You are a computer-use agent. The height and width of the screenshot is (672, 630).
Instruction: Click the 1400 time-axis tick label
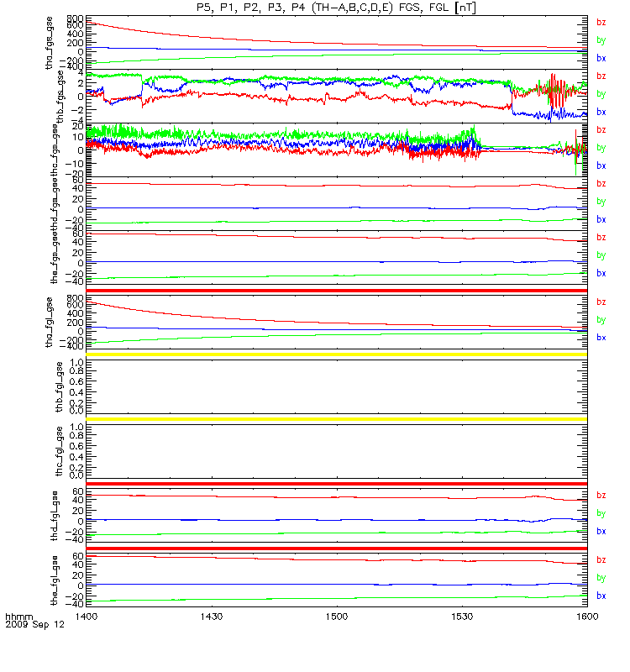87,617
